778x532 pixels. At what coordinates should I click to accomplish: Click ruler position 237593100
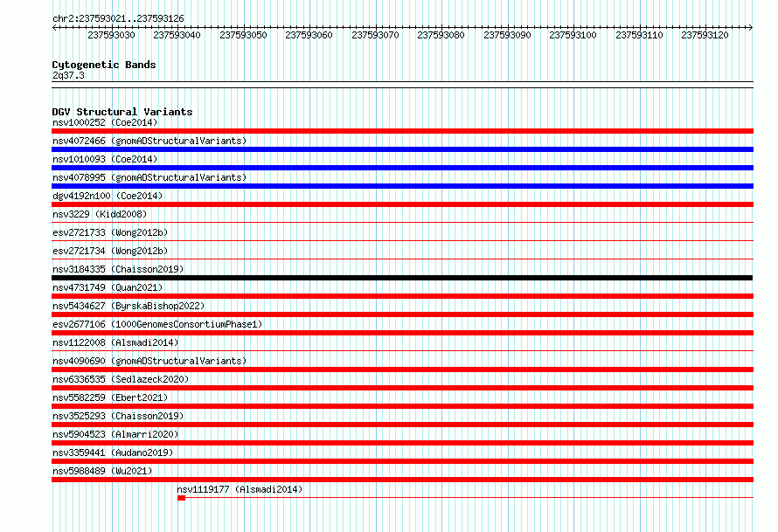click(573, 35)
